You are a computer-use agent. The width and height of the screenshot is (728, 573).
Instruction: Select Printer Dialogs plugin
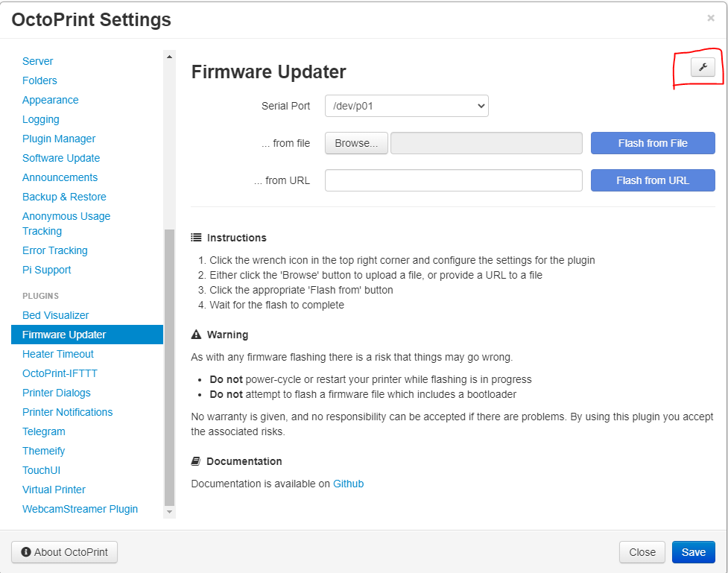pos(56,393)
